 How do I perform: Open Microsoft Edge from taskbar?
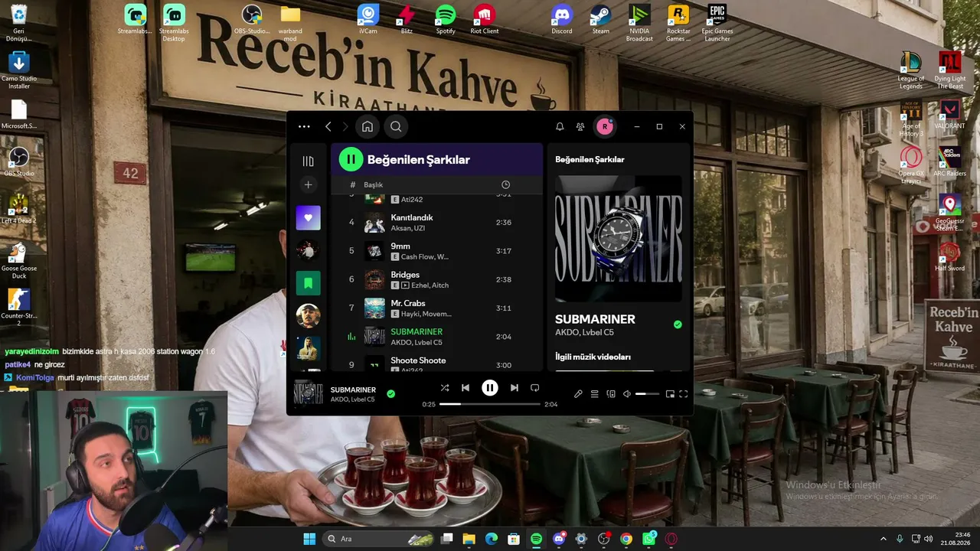click(491, 539)
